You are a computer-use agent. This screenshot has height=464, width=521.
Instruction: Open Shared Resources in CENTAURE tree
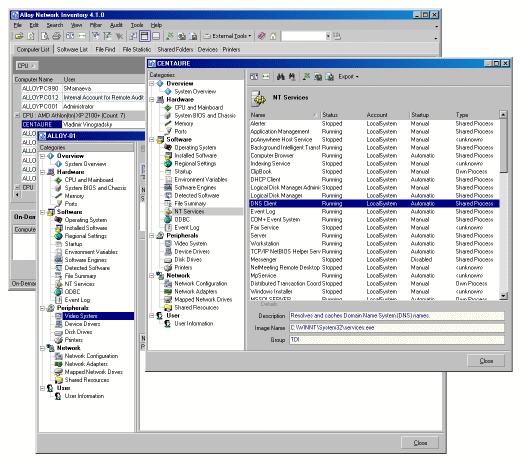pyautogui.click(x=197, y=308)
